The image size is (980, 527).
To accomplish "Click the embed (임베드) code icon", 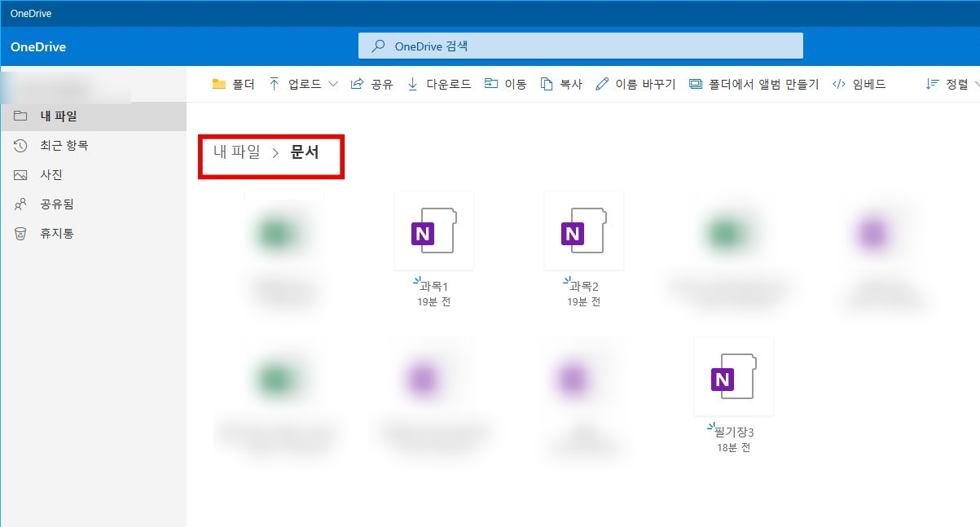I will click(839, 84).
